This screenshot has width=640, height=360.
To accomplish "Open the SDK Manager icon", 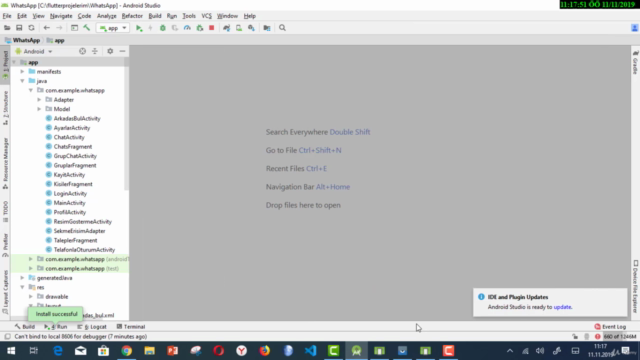I will tap(251, 28).
